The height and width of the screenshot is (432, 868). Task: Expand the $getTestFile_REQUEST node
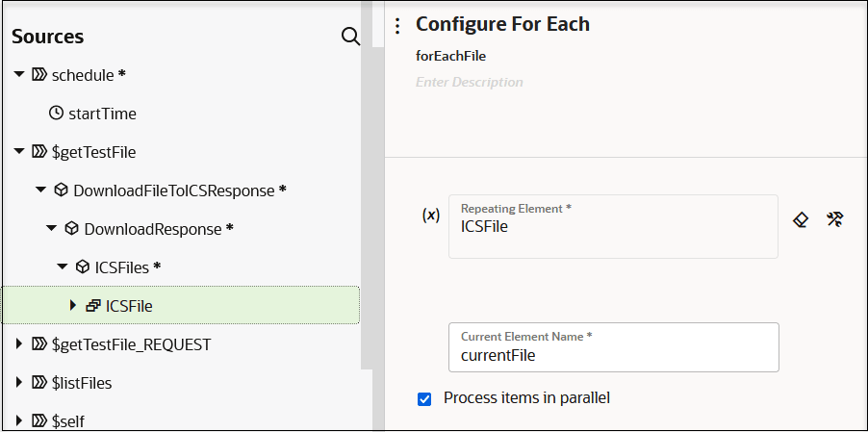19,343
